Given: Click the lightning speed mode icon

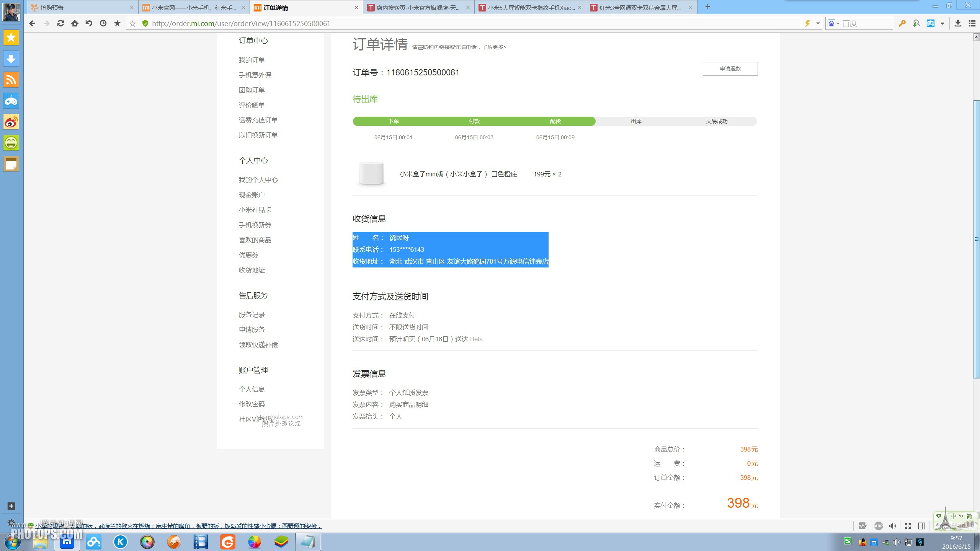Looking at the screenshot, I should pyautogui.click(x=807, y=23).
